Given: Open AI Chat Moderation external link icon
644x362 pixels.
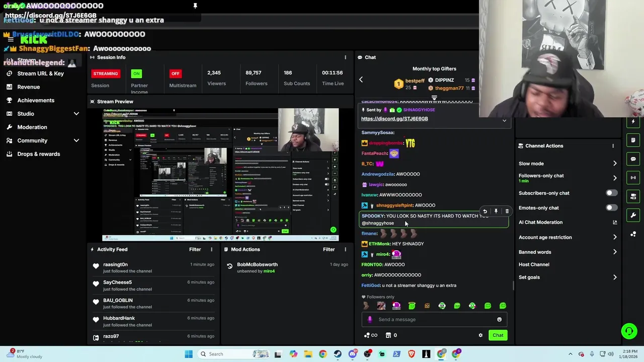Looking at the screenshot, I should [614, 222].
